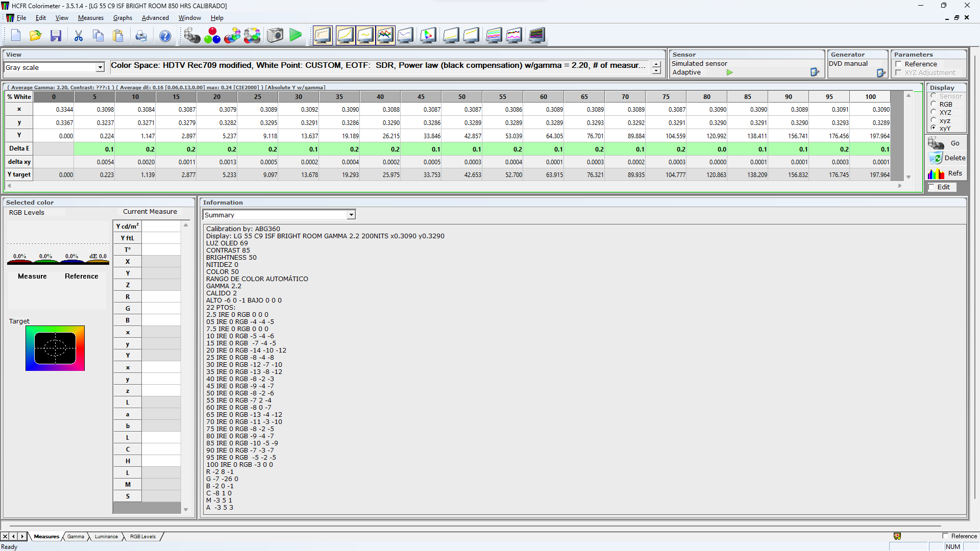The height and width of the screenshot is (551, 980).
Task: Select a color from the Target color swatch
Action: (x=55, y=348)
